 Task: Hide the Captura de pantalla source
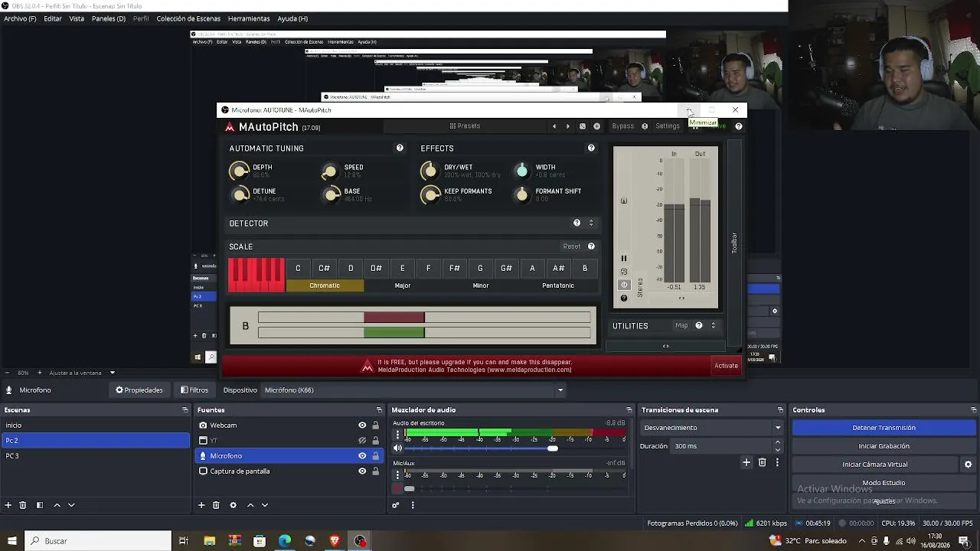tap(362, 471)
